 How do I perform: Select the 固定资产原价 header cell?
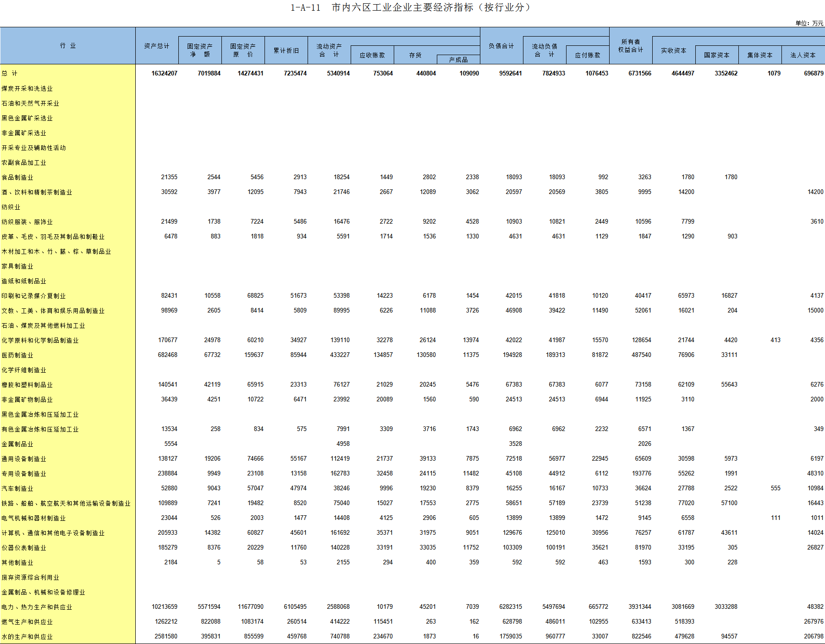pyautogui.click(x=243, y=50)
